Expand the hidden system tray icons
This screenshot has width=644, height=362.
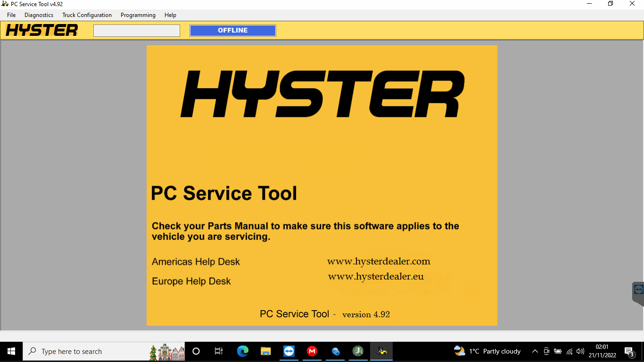coord(535,351)
